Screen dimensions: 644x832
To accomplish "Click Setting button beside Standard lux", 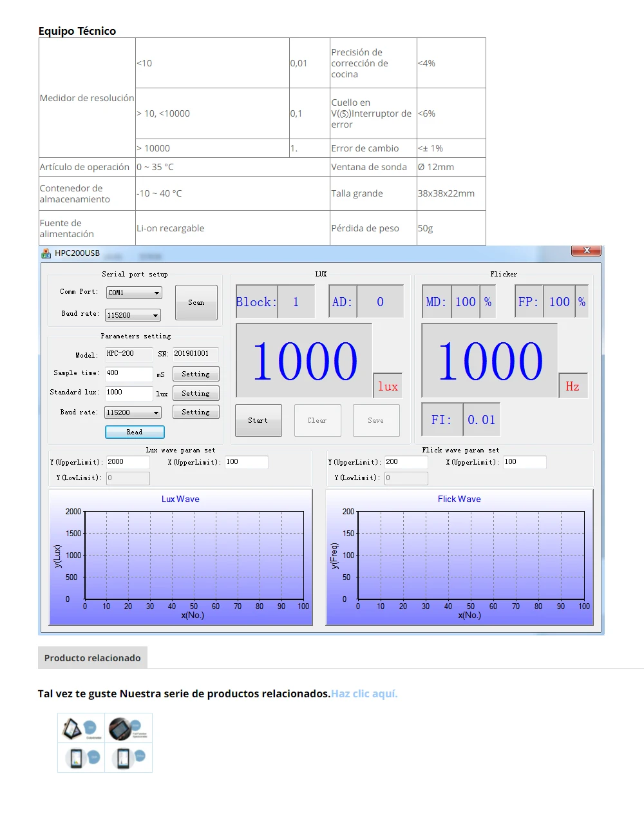I will click(196, 393).
